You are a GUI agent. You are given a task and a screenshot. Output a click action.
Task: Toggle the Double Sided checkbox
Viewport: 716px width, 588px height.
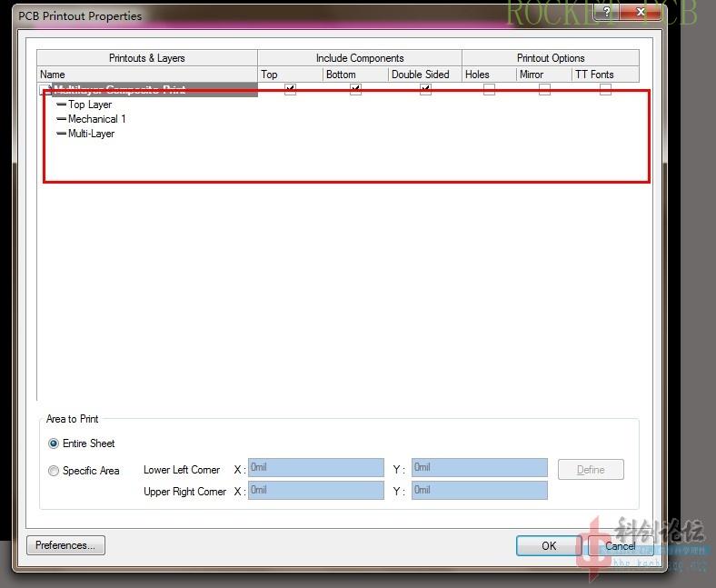pos(425,89)
